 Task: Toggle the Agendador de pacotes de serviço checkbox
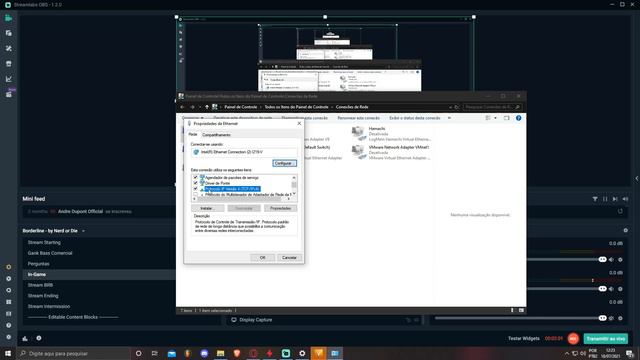[x=195, y=178]
